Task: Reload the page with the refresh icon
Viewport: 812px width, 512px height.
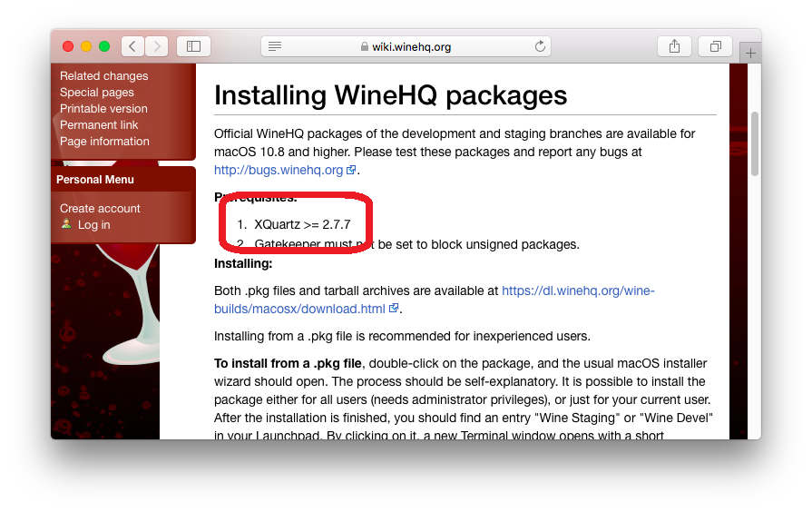Action: (x=540, y=46)
